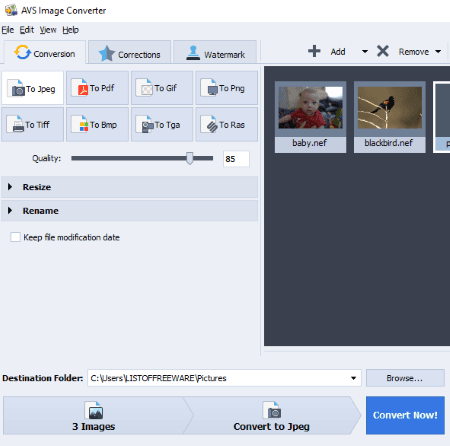The width and height of the screenshot is (450, 446).
Task: Click the baby.nef file name
Action: tap(310, 143)
